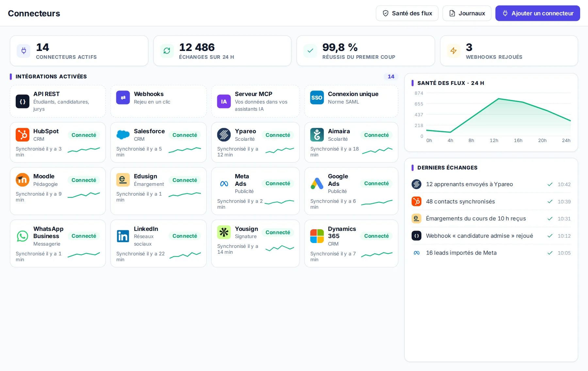Click the WhatsApp Business icon

tap(23, 236)
